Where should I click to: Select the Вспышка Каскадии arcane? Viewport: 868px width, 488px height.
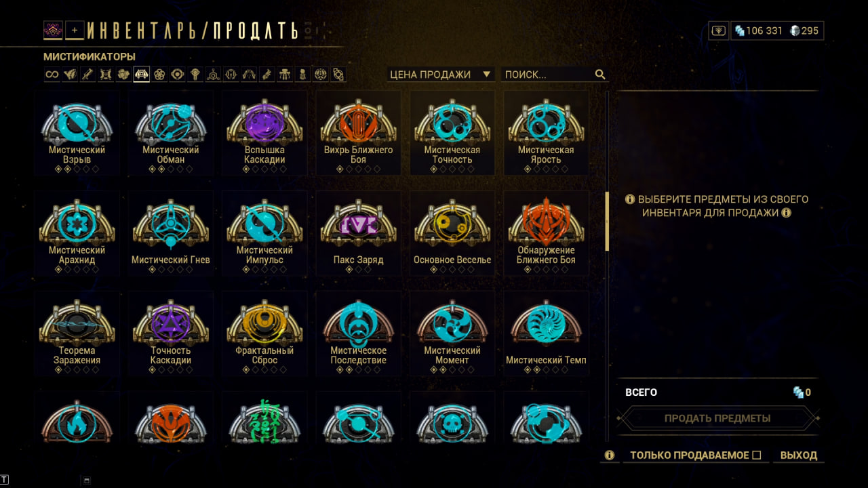pos(264,134)
